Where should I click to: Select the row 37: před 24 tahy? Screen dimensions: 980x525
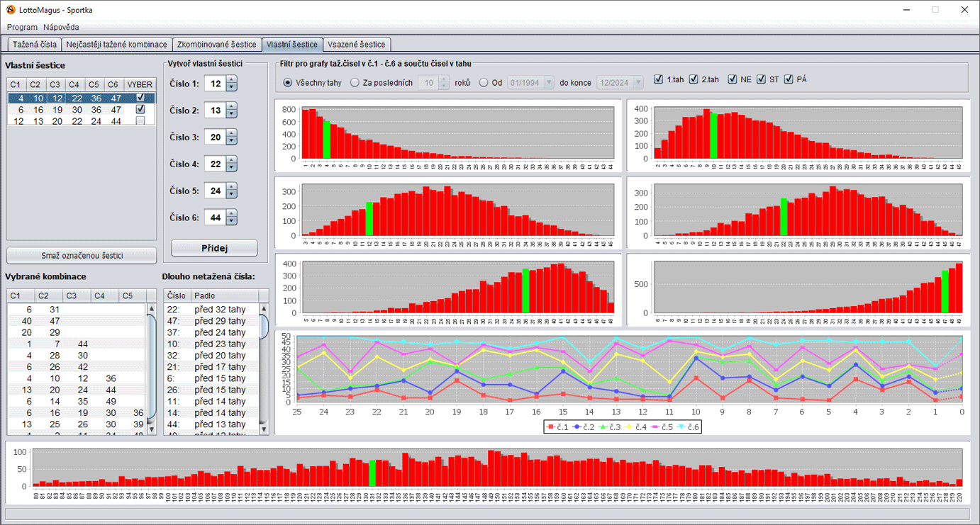pos(211,332)
